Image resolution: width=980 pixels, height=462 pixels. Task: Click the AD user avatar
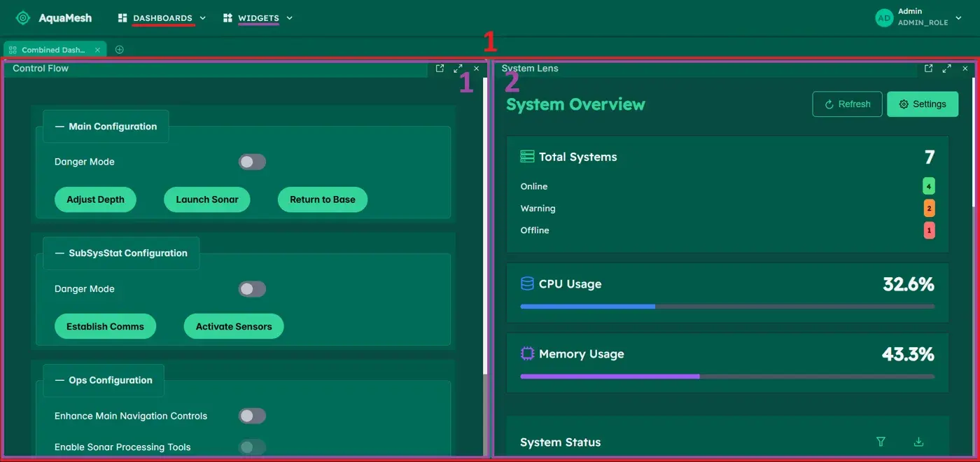click(x=885, y=17)
